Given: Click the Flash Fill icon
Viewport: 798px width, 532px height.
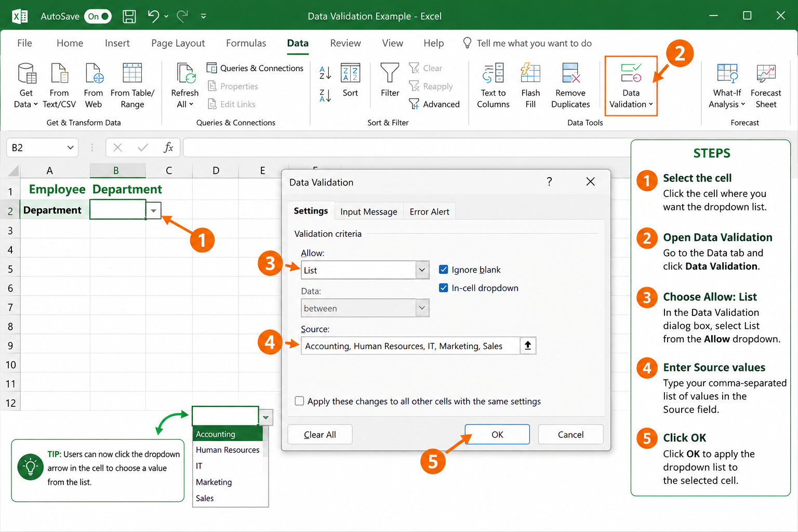Looking at the screenshot, I should pyautogui.click(x=530, y=73).
